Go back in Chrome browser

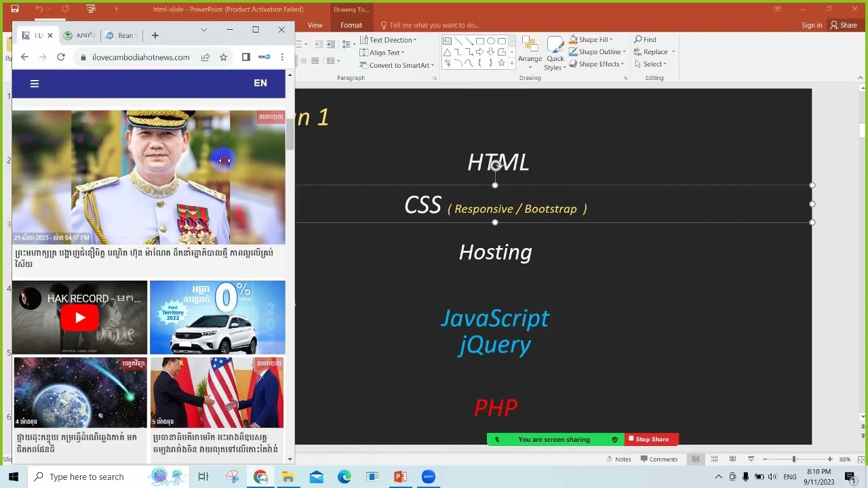coord(24,57)
